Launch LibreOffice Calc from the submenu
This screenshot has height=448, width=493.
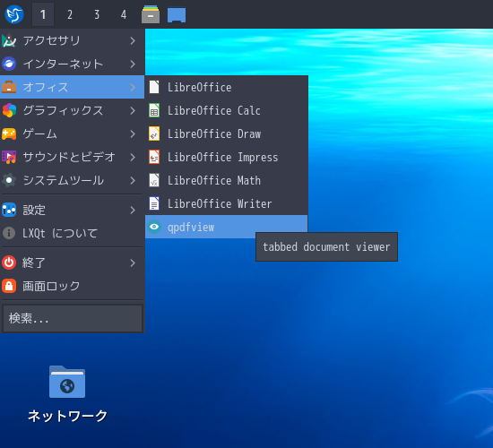point(227,111)
